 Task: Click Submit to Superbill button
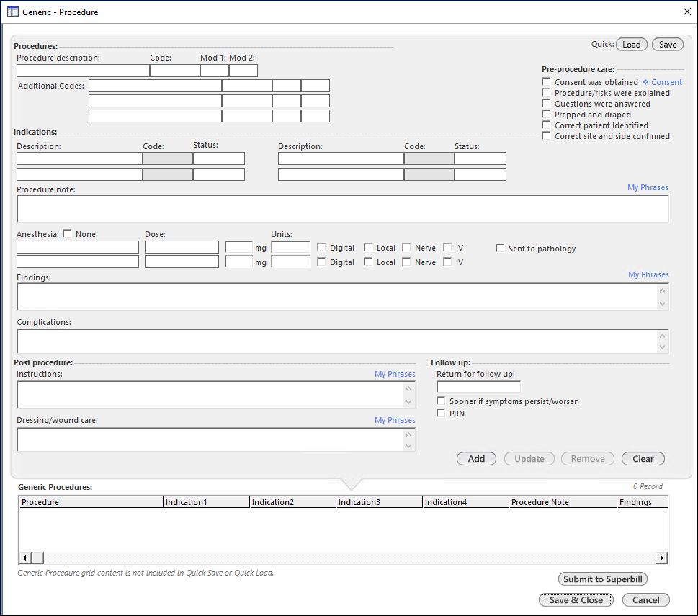tap(603, 579)
